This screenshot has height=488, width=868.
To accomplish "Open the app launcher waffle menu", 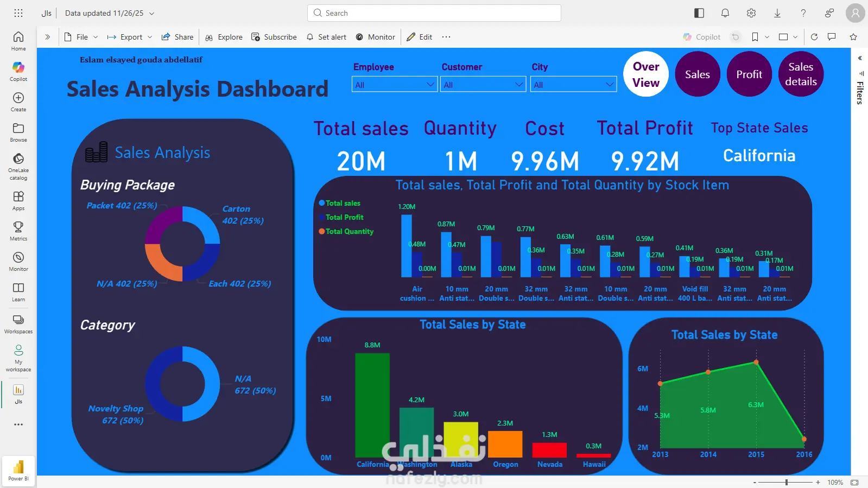I will click(x=18, y=13).
